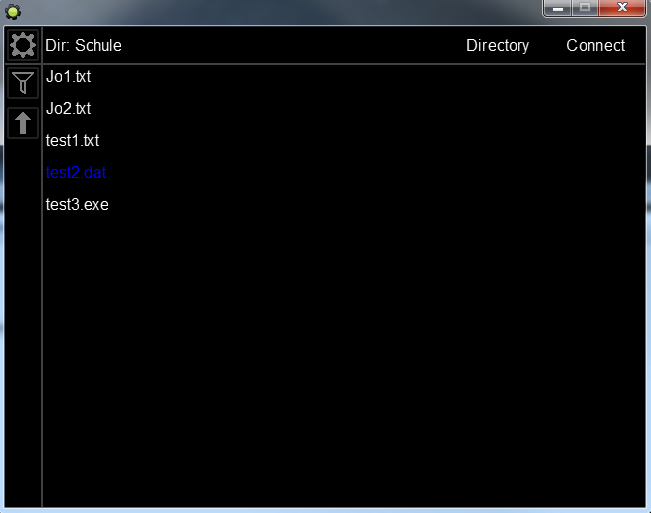Click the application icon in title bar
Image resolution: width=651 pixels, height=513 pixels.
point(13,11)
